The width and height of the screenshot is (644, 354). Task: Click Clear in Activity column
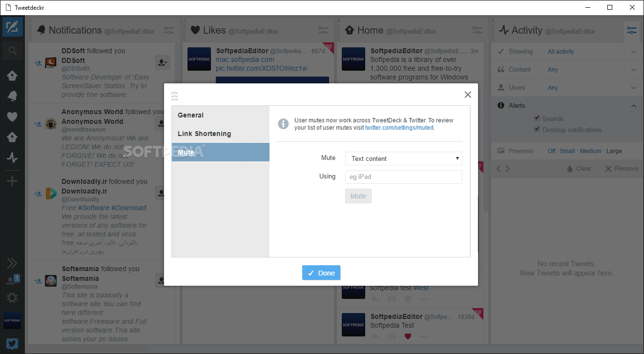(x=579, y=169)
